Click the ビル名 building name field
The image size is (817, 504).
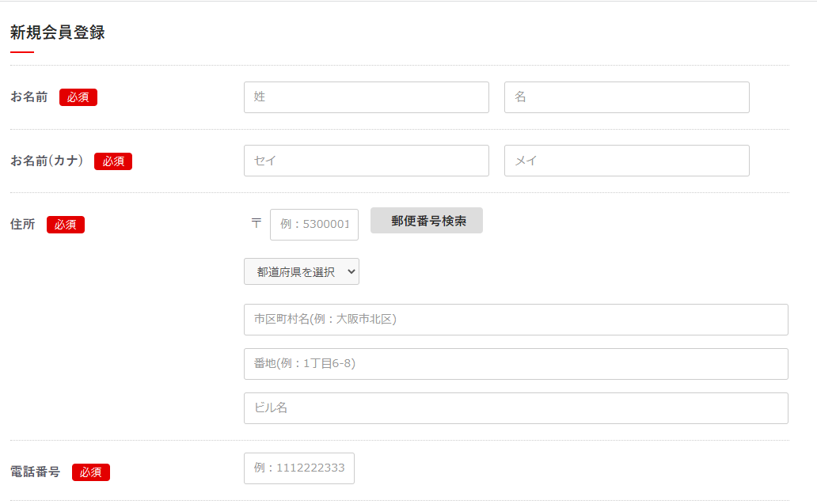click(x=515, y=408)
